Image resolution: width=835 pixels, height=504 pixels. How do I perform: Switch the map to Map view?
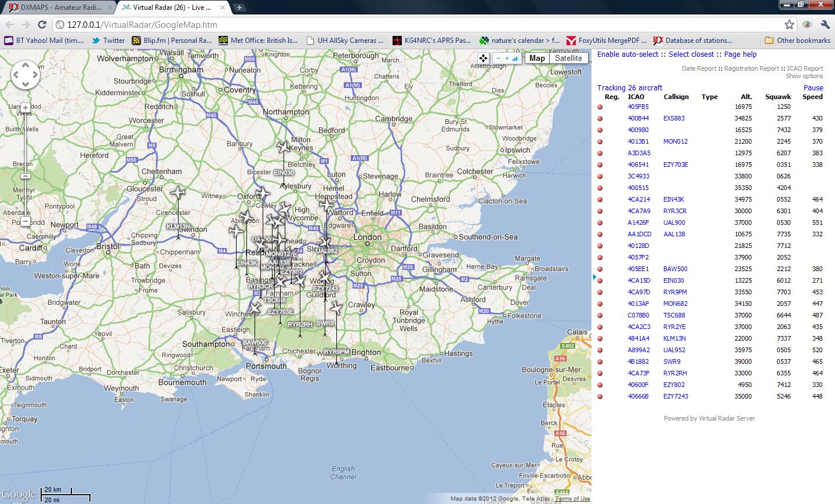pos(537,58)
